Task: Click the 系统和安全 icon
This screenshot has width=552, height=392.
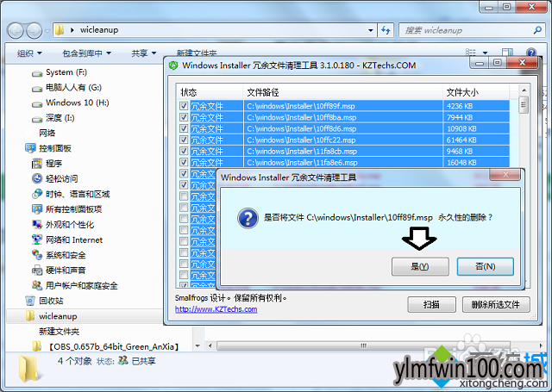Action: pyautogui.click(x=37, y=254)
